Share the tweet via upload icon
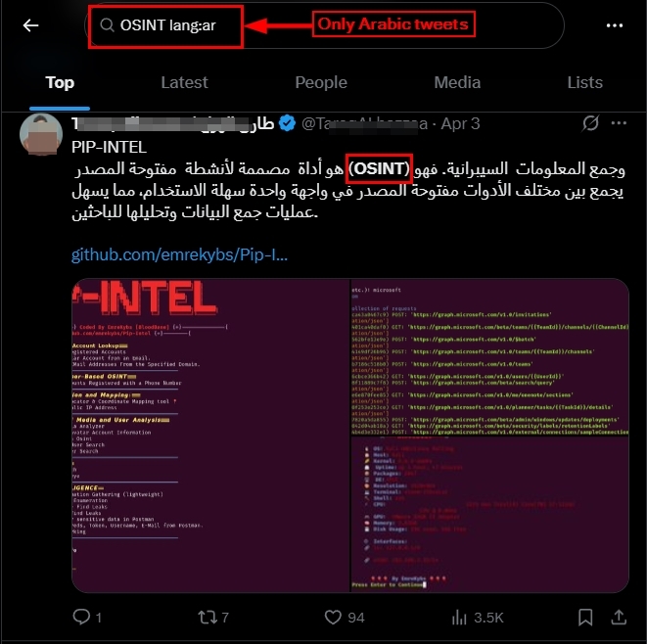Screen dimensions: 647x644 619,618
